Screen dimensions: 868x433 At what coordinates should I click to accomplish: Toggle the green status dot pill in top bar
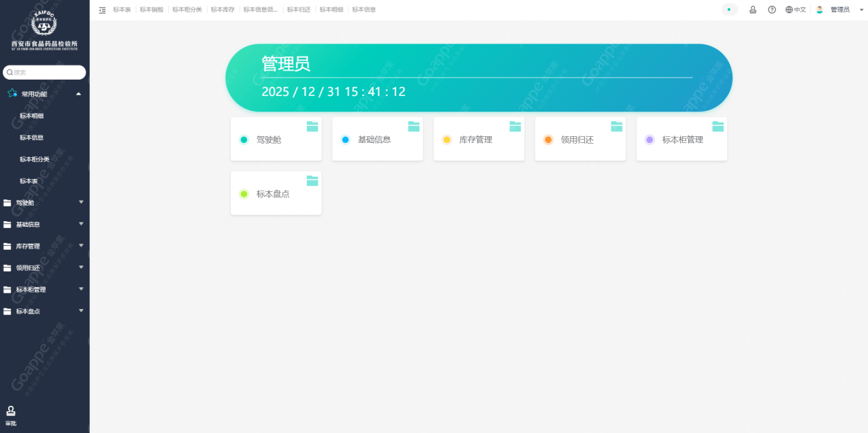pos(729,10)
